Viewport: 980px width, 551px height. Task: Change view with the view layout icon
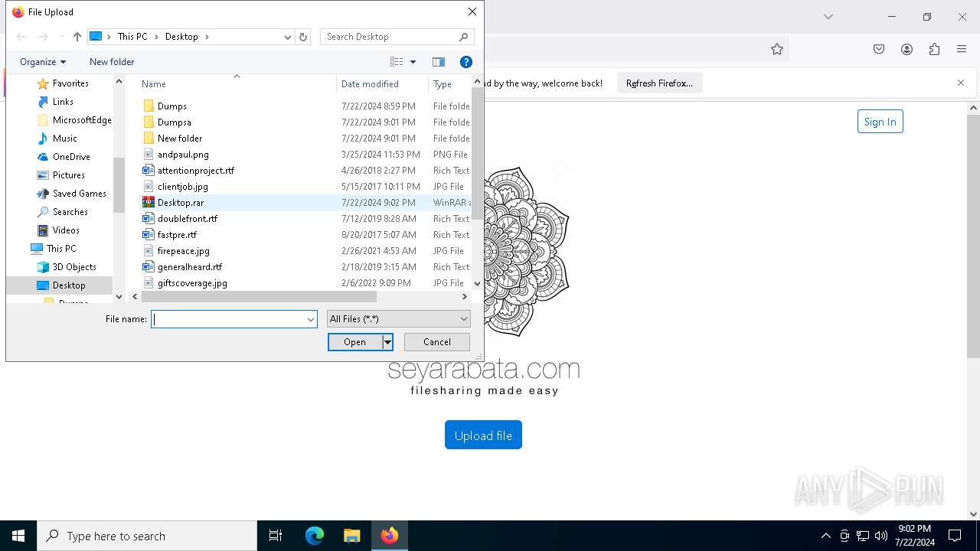point(397,62)
